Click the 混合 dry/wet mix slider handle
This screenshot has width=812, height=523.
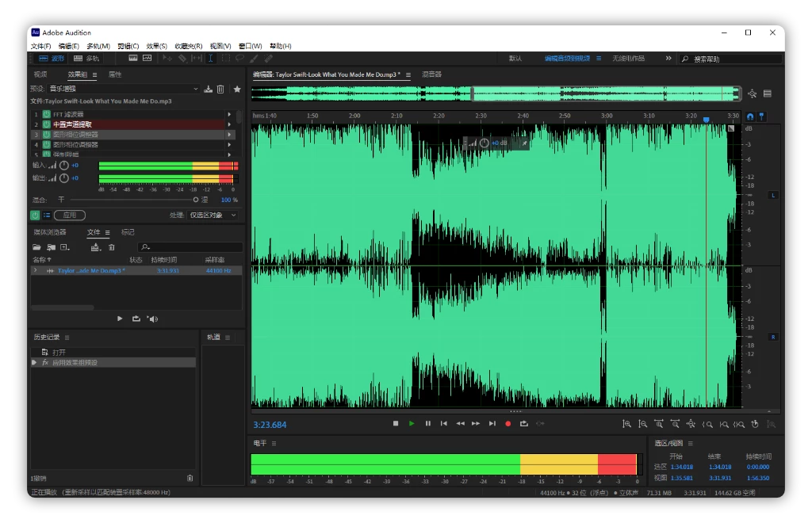click(196, 200)
